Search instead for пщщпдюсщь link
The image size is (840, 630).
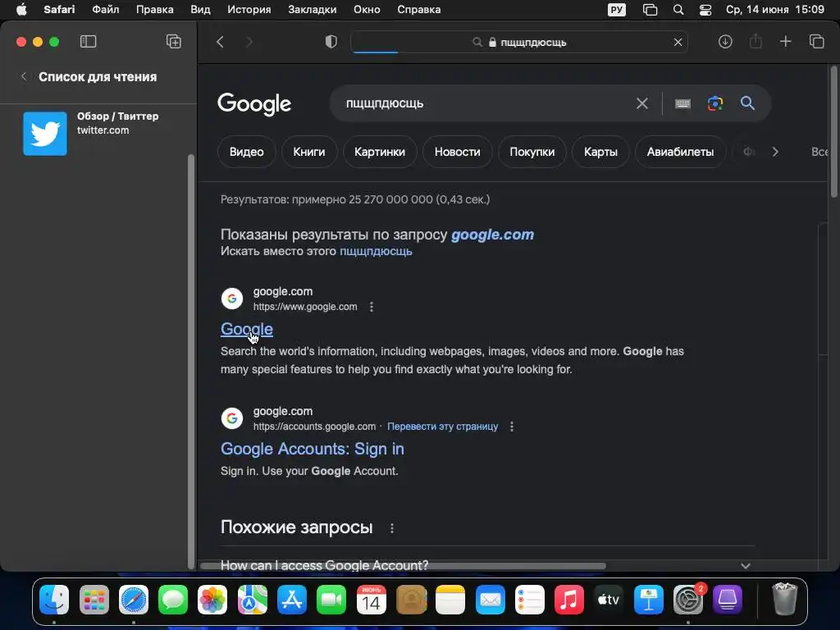[376, 251]
